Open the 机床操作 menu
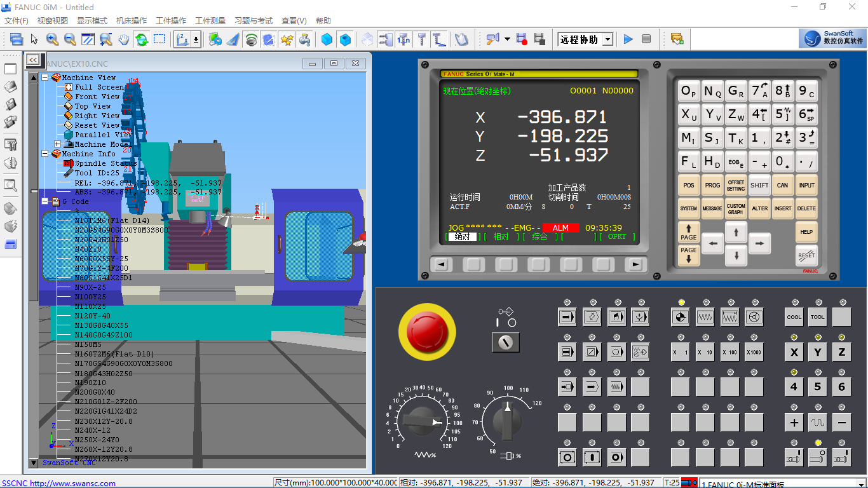868x488 pixels. 132,21
